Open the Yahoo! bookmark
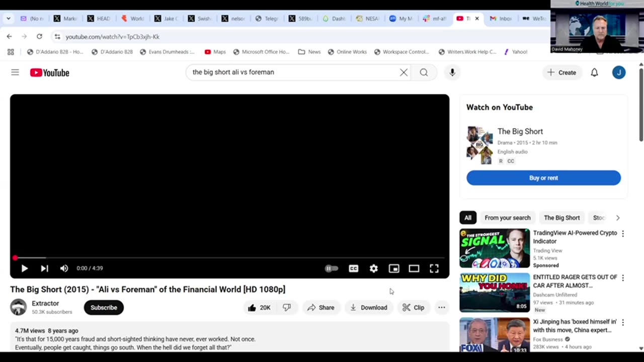644x362 pixels. click(515, 52)
